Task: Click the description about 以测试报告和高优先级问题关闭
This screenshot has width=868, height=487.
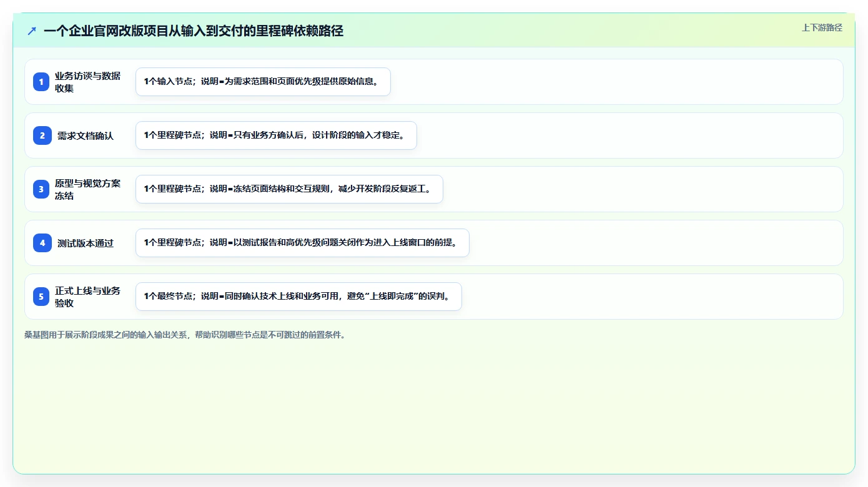Action: coord(302,243)
